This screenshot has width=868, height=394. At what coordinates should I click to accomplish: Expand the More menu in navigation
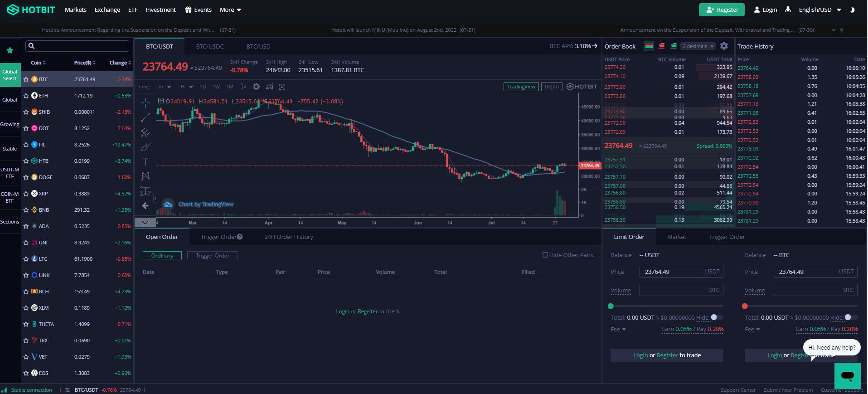click(230, 10)
